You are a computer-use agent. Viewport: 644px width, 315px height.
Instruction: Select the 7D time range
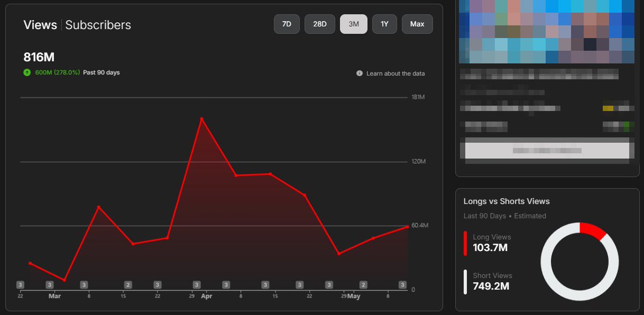tap(287, 24)
